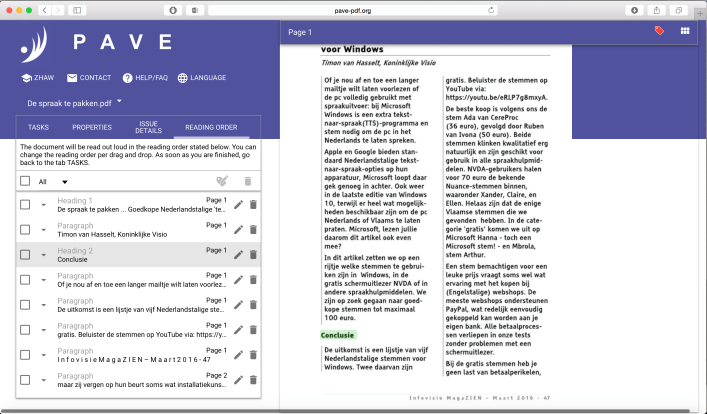Delete the Page 2 'maar zij vergen' paragraph
707x414 pixels.
[x=253, y=380]
